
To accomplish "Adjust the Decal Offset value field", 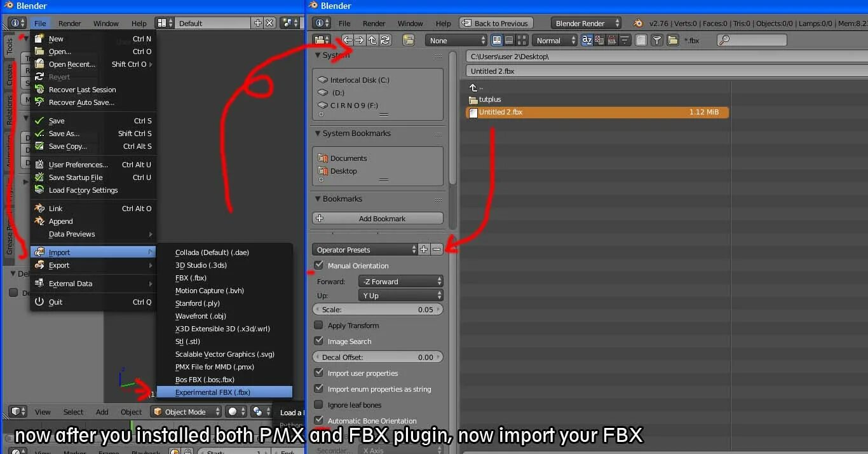I will (x=377, y=357).
